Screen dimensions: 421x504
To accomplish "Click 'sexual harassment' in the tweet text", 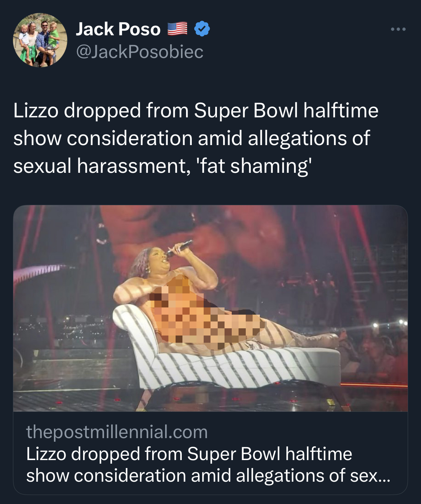I will point(102,166).
